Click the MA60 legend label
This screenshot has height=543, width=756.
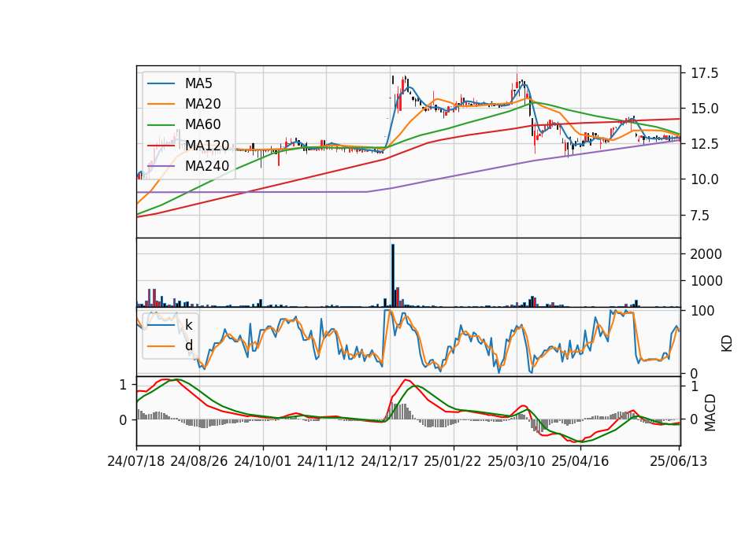[x=202, y=124]
